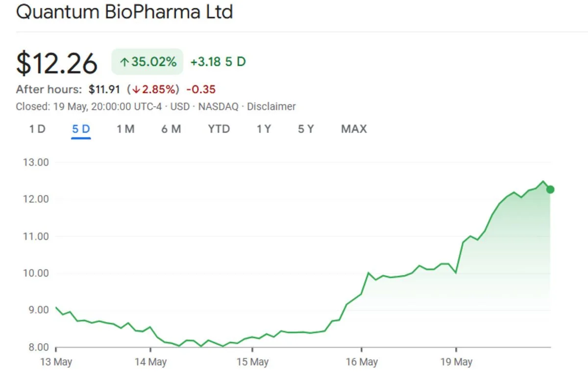Screen dimensions: 588x383
Task: Show the 6 M price history
Action: (171, 129)
